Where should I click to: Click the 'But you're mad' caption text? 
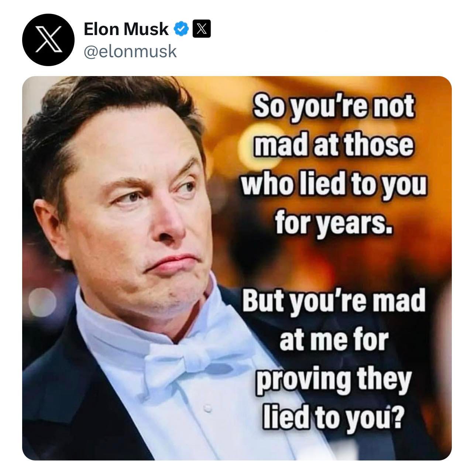(333, 301)
